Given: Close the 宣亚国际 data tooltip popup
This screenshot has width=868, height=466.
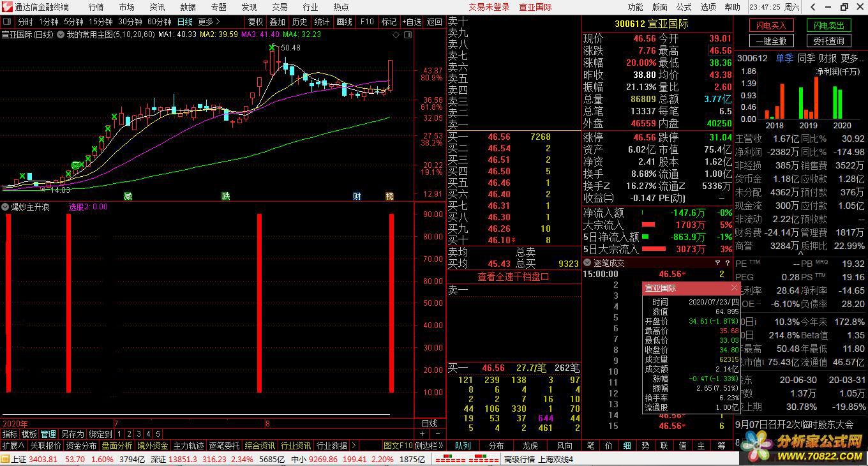Looking at the screenshot, I should 734,288.
